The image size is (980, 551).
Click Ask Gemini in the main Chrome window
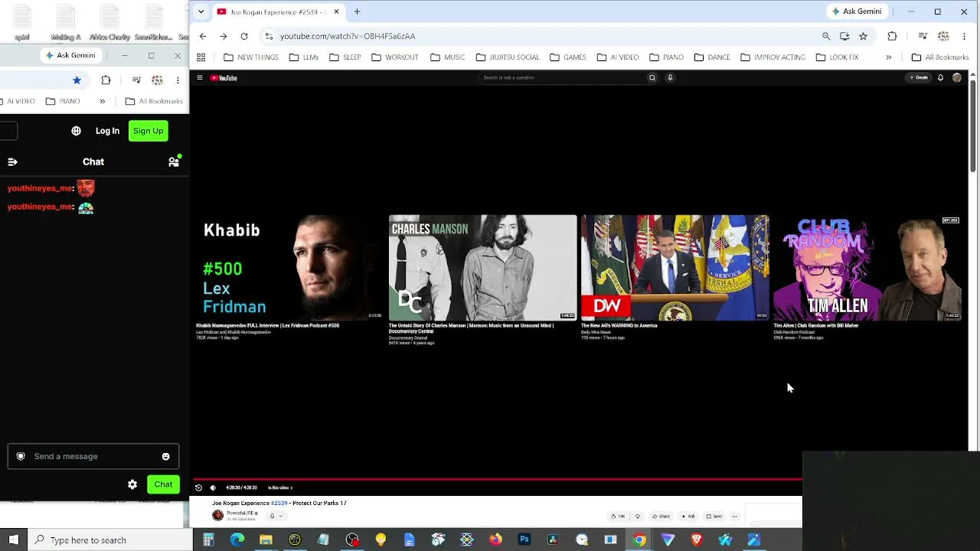click(856, 11)
